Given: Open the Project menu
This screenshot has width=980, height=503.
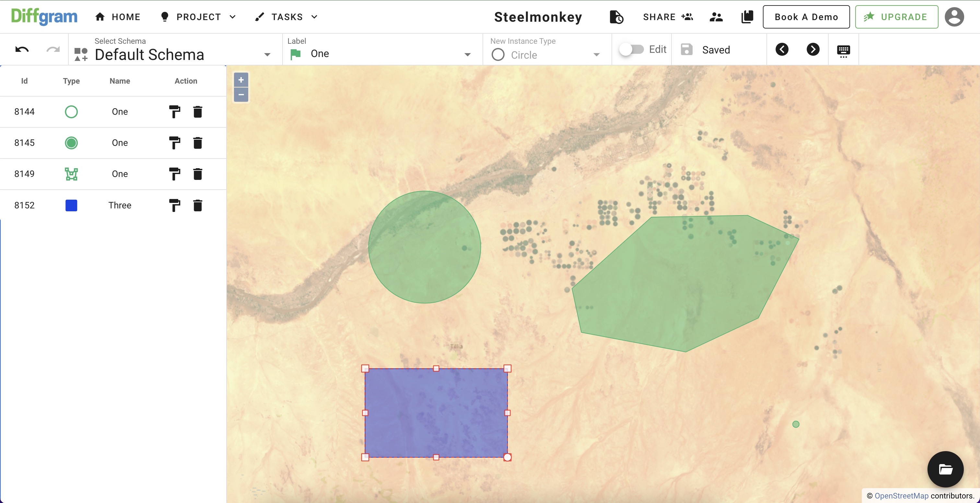Looking at the screenshot, I should (199, 17).
